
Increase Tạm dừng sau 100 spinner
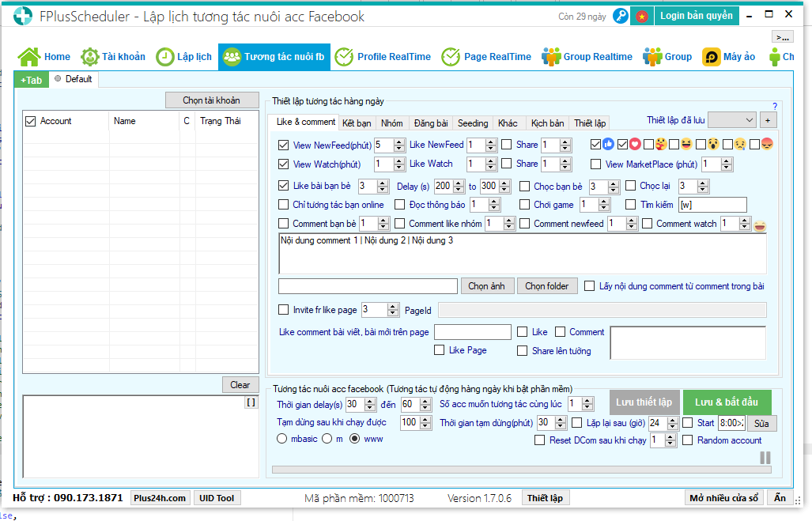[425, 420]
